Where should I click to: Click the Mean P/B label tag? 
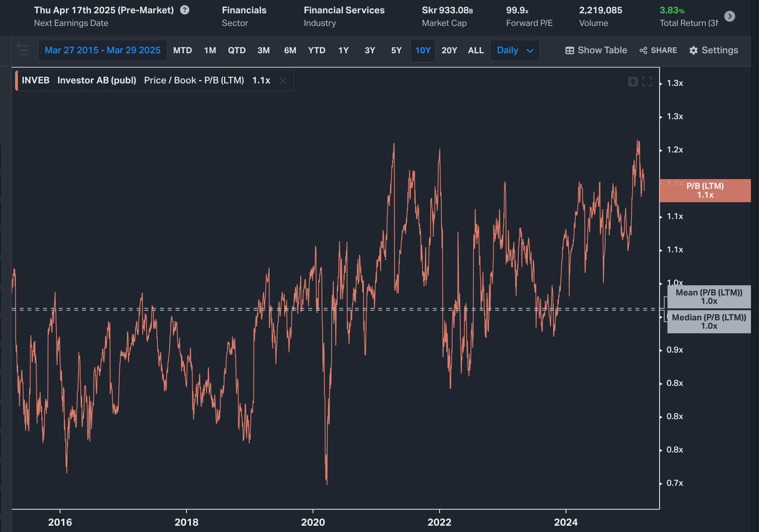pyautogui.click(x=709, y=297)
